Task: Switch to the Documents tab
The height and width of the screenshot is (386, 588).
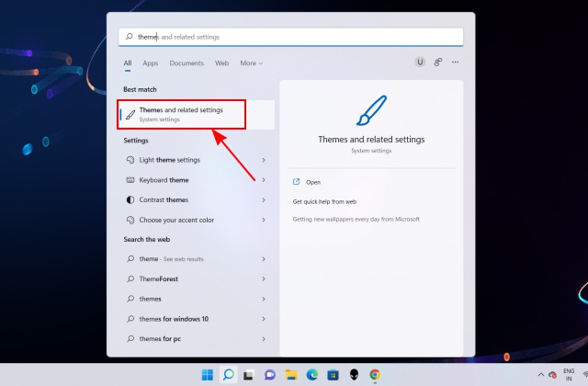Action: click(187, 63)
